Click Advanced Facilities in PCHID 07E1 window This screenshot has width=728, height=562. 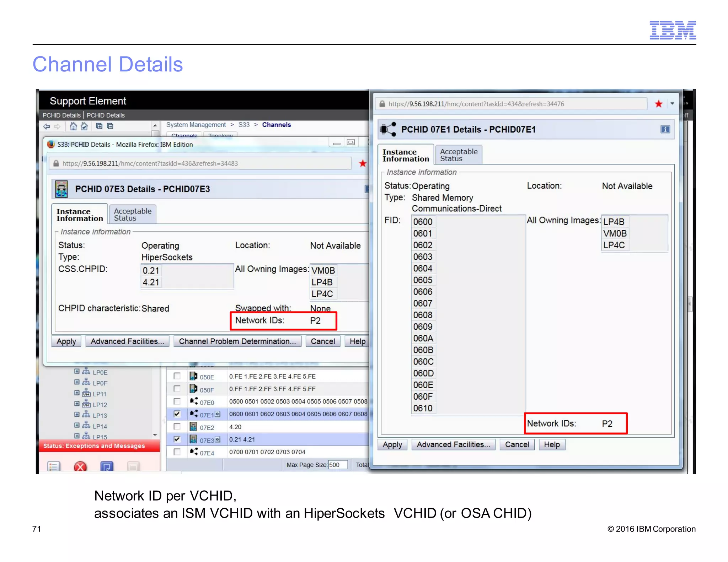point(453,444)
